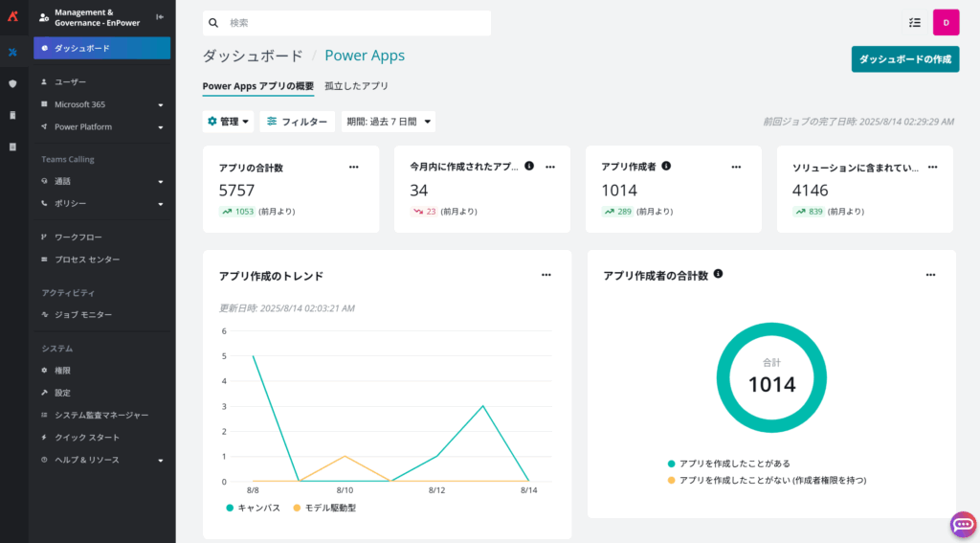Viewport: 980px width, 543px height.
Task: Show info for アプリ作成者 card
Action: (x=666, y=166)
